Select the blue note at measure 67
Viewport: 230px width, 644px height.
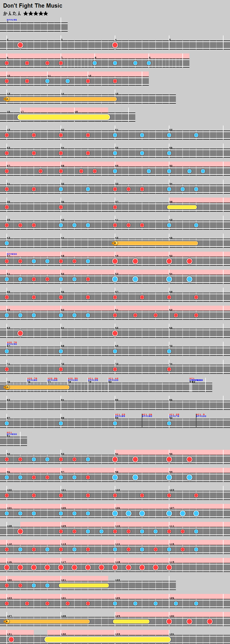pyautogui.click(x=7, y=351)
